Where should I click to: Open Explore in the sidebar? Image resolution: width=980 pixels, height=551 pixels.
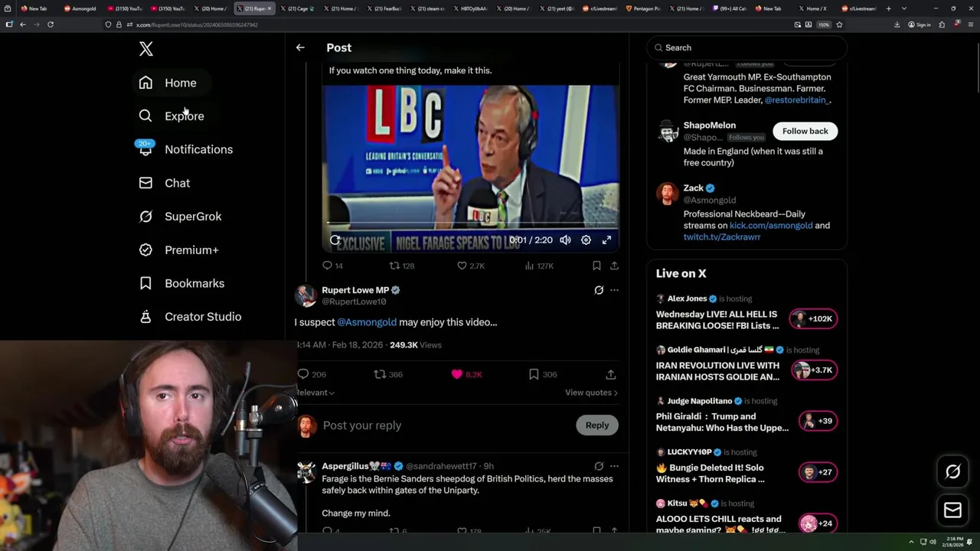(171, 116)
